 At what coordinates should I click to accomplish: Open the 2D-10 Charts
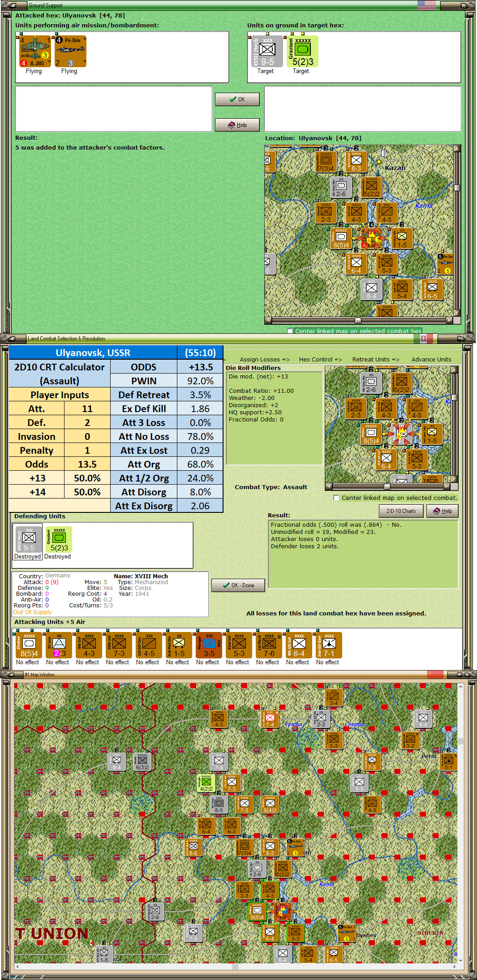[x=401, y=511]
